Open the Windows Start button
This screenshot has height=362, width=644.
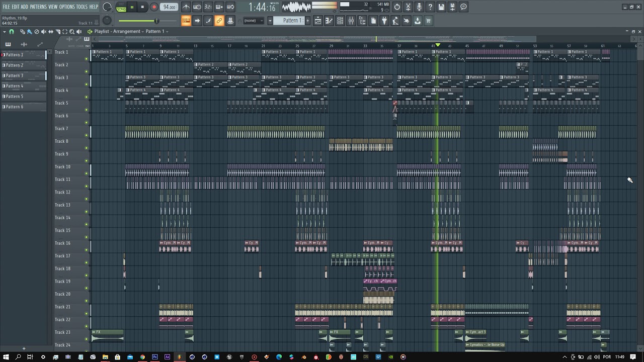(x=6, y=357)
